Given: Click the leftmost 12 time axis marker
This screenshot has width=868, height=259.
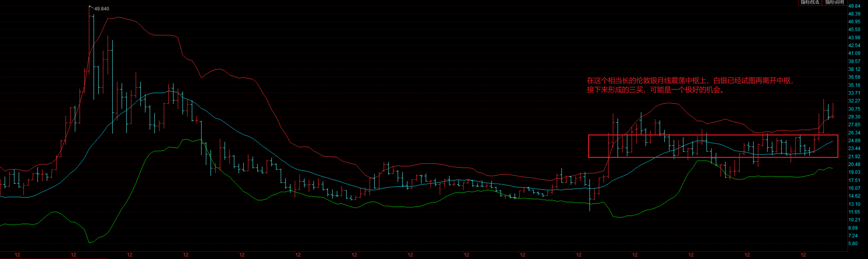Looking at the screenshot, I should click(x=17, y=255).
